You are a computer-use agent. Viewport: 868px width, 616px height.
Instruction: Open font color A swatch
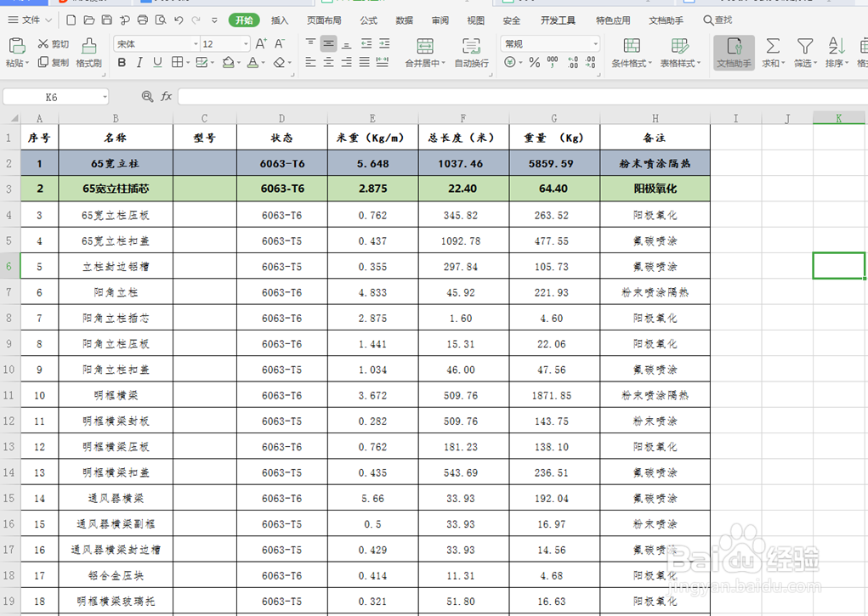[252, 63]
